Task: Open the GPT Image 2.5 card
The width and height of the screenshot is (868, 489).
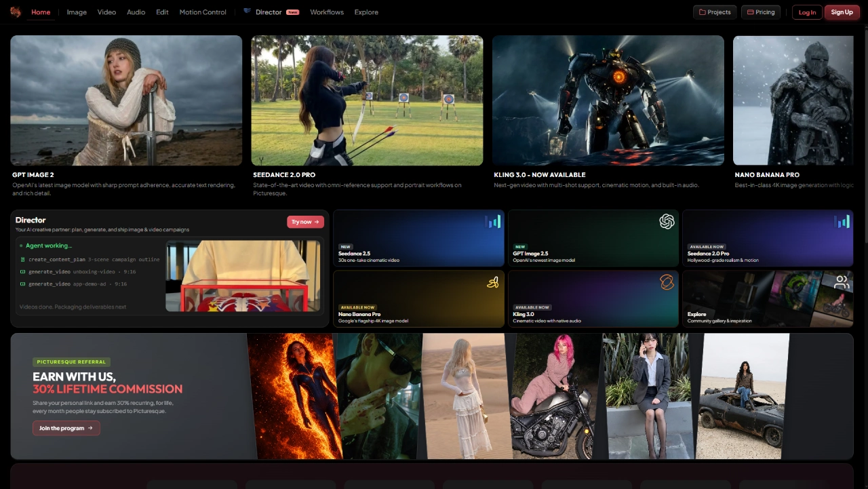Action: 593,238
